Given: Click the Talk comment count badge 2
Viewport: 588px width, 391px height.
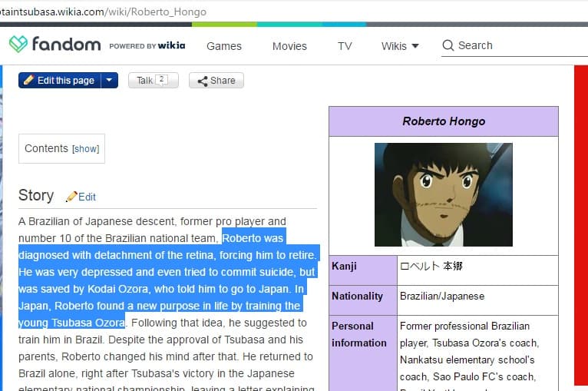Looking at the screenshot, I should click(x=162, y=80).
